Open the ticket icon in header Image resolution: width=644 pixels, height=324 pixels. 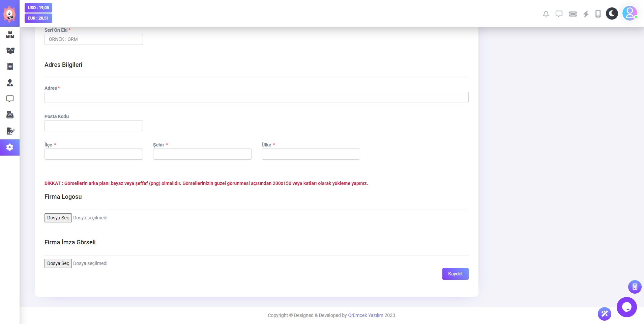tap(573, 14)
